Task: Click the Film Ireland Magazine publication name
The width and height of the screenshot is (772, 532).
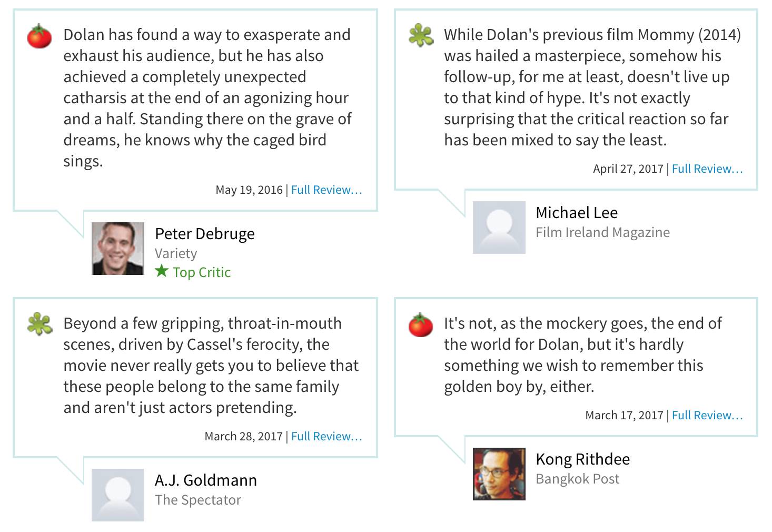Action: (602, 232)
